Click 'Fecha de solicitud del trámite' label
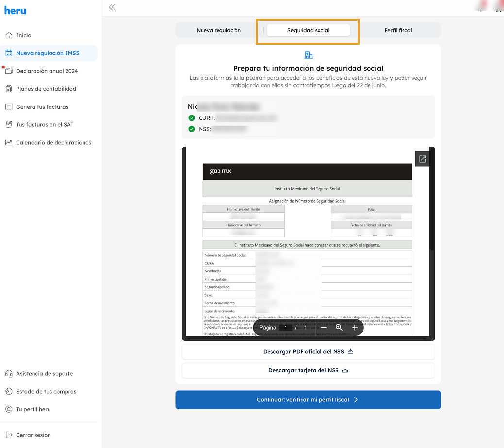The width and height of the screenshot is (504, 448). 371,225
